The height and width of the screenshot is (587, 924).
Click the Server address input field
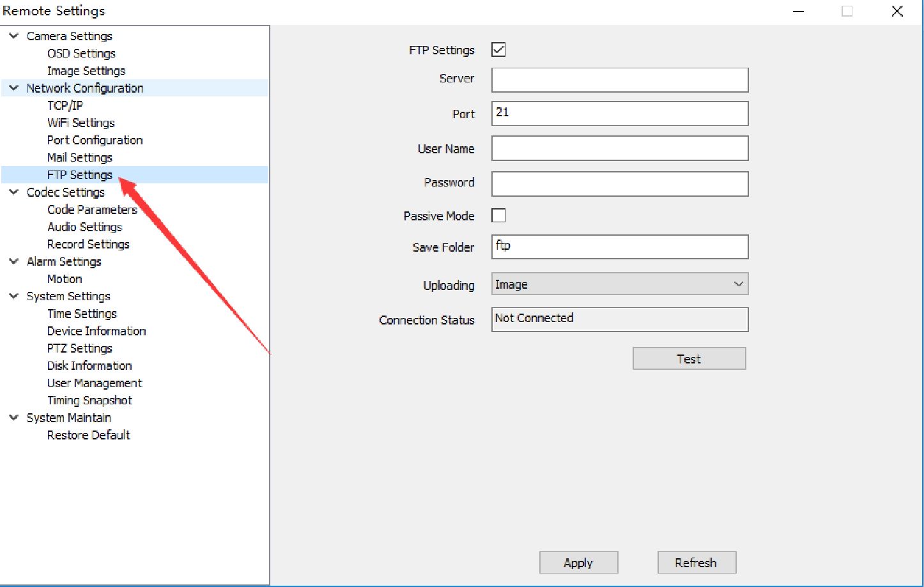tap(619, 80)
